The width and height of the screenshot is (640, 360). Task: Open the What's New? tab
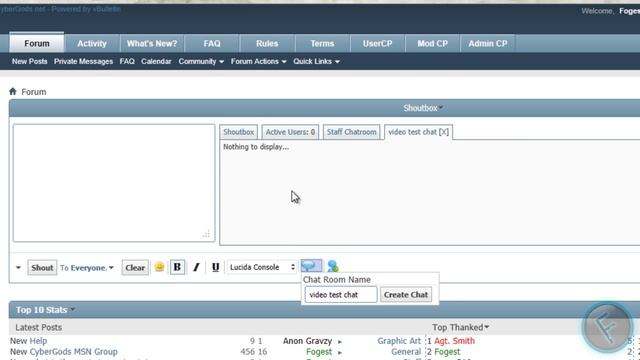[x=152, y=43]
